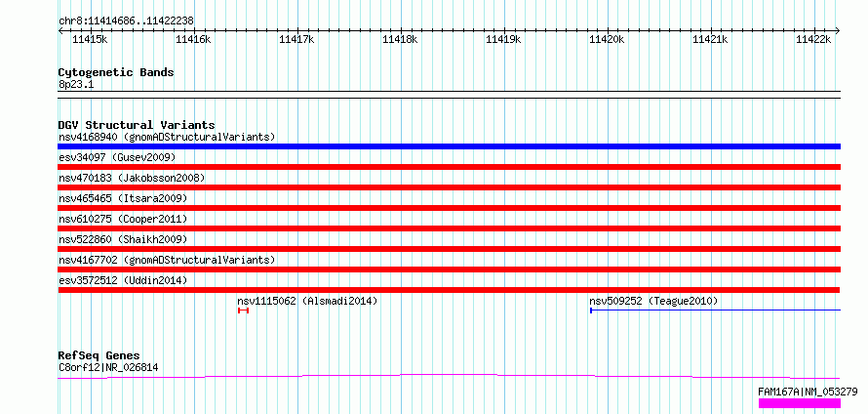
Task: Click the 11421k ruler tick label
Action: (x=710, y=39)
